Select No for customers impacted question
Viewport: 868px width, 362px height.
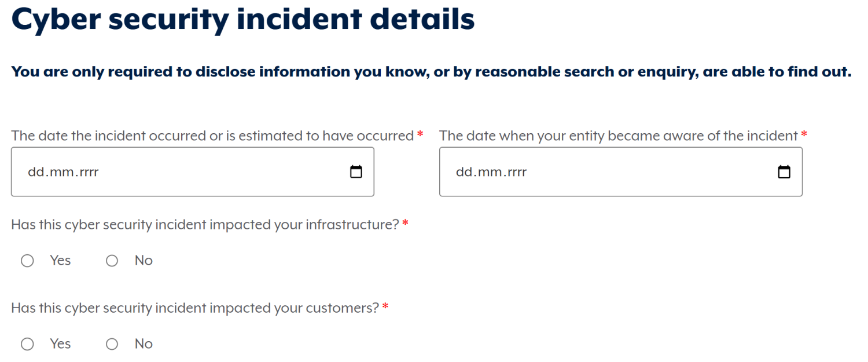pyautogui.click(x=112, y=345)
